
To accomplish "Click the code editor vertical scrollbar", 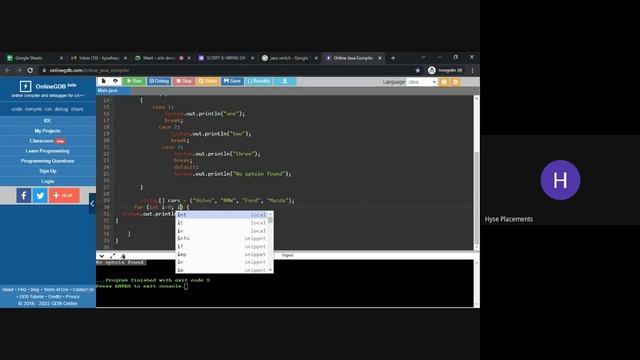I will pyautogui.click(x=476, y=173).
